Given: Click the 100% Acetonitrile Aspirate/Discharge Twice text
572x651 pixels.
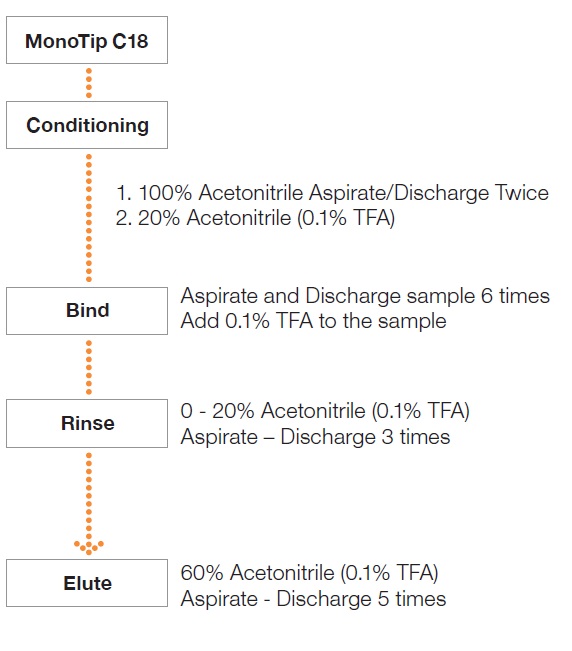Looking at the screenshot, I should tap(332, 193).
